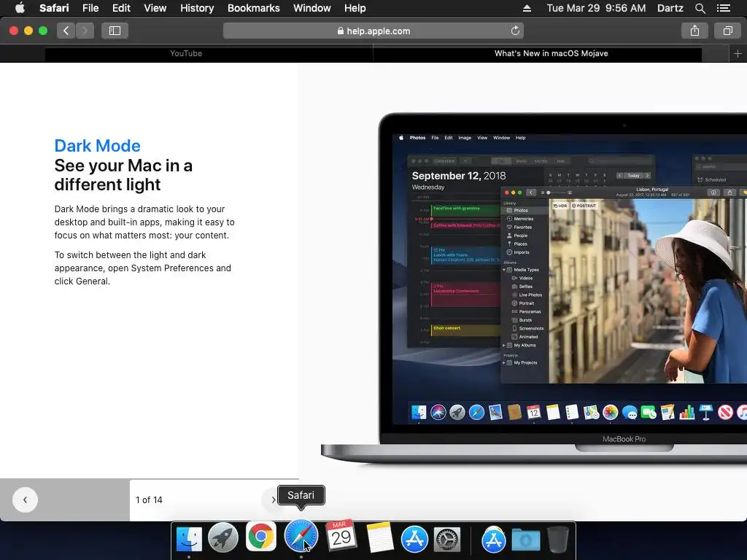Show the Safari sidebar

click(115, 31)
